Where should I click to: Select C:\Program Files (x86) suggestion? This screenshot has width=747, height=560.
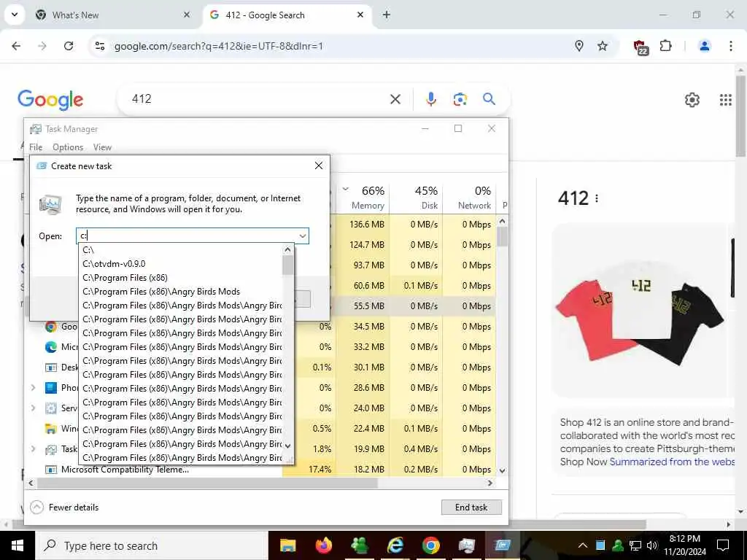[x=181, y=278]
